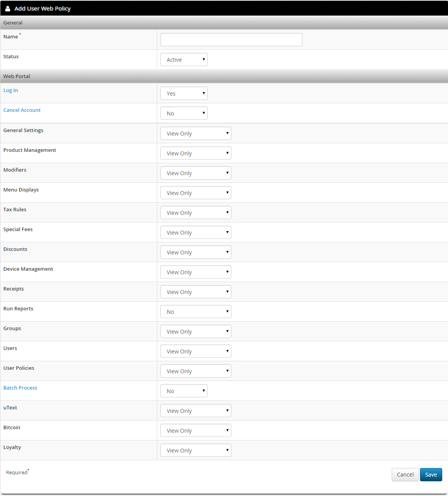Open the Bitcoin permission dropdown

196,430
